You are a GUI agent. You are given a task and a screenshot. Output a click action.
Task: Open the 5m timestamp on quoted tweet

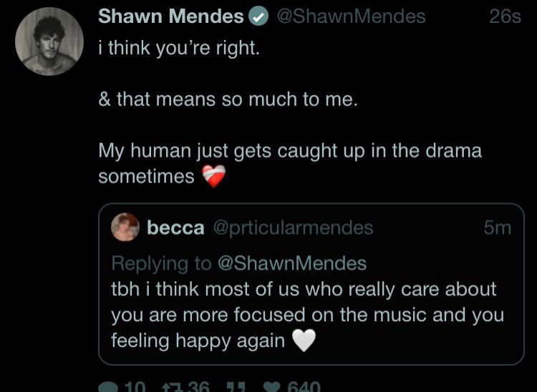coord(498,227)
